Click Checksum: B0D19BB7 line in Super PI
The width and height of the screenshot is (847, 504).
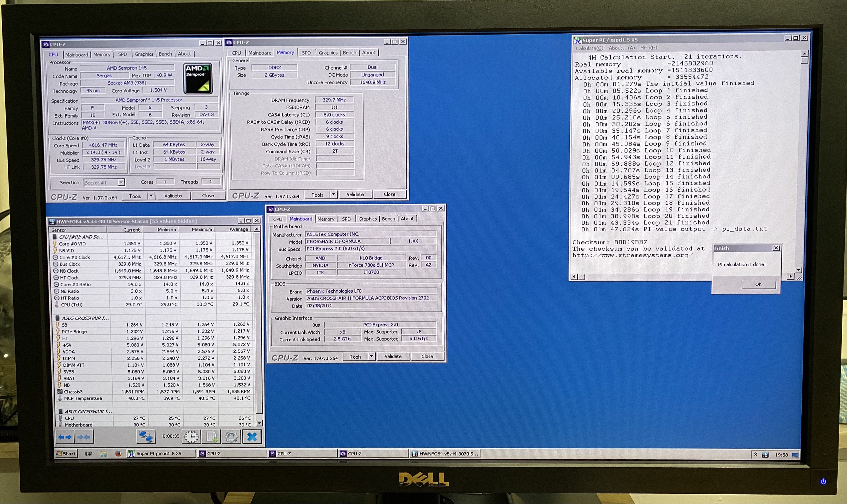(610, 242)
